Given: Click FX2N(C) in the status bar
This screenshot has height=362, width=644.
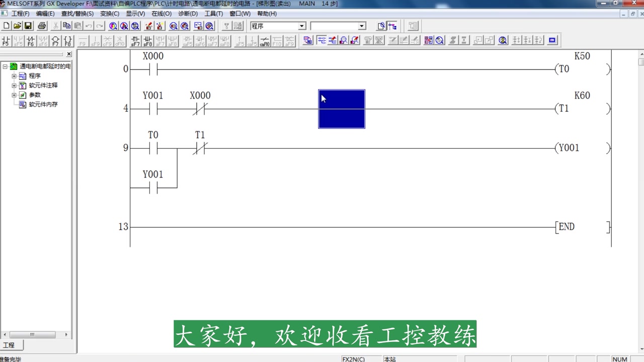Looking at the screenshot, I should point(354,359).
